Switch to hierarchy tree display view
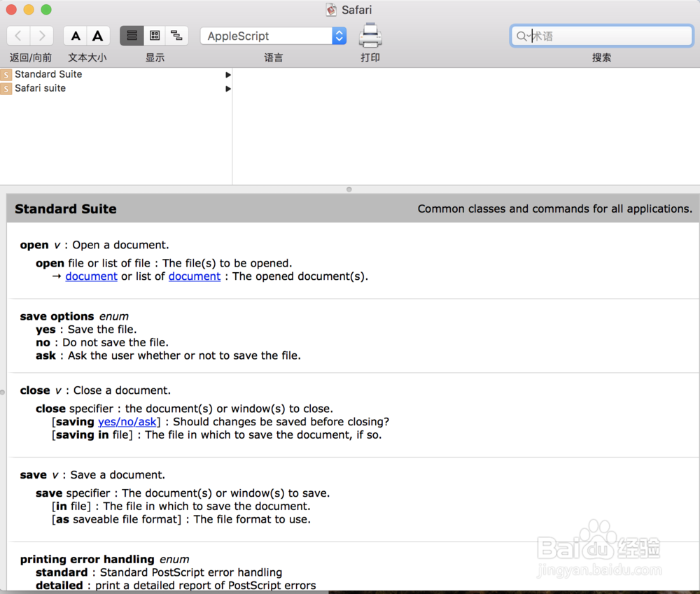The width and height of the screenshot is (700, 594). 177,36
